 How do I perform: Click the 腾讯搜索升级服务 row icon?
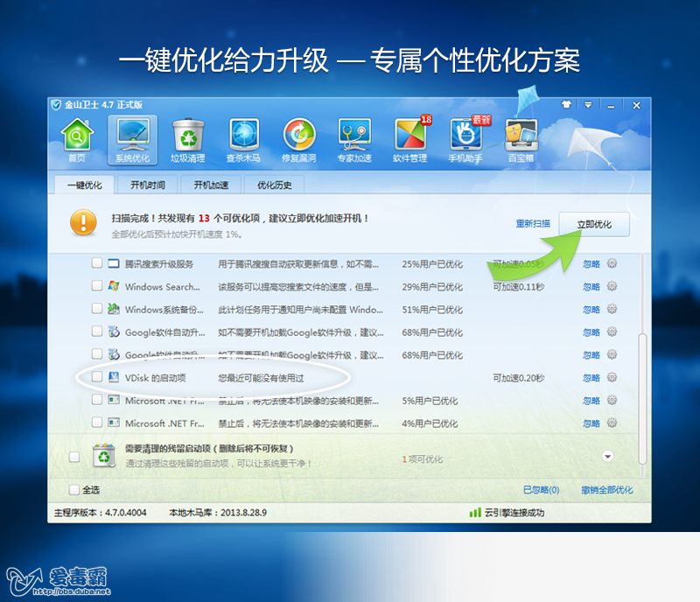(x=114, y=263)
